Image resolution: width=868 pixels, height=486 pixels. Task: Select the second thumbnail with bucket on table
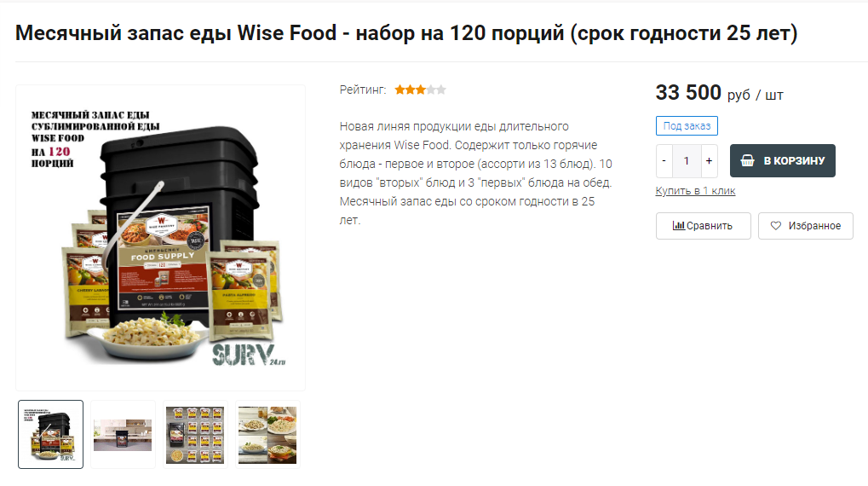pos(123,435)
